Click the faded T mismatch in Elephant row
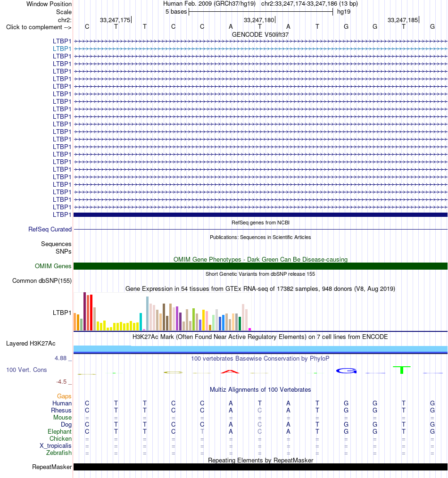This screenshot has width=448, height=478. click(202, 432)
